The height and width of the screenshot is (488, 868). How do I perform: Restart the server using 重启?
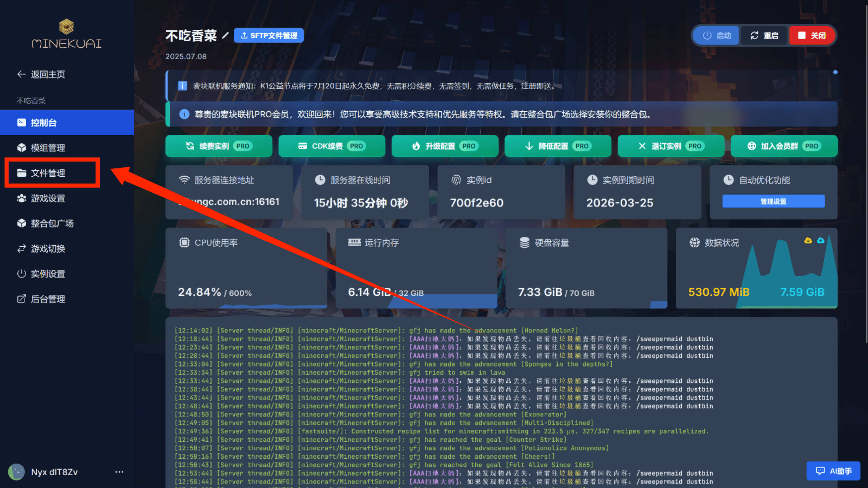tap(764, 35)
